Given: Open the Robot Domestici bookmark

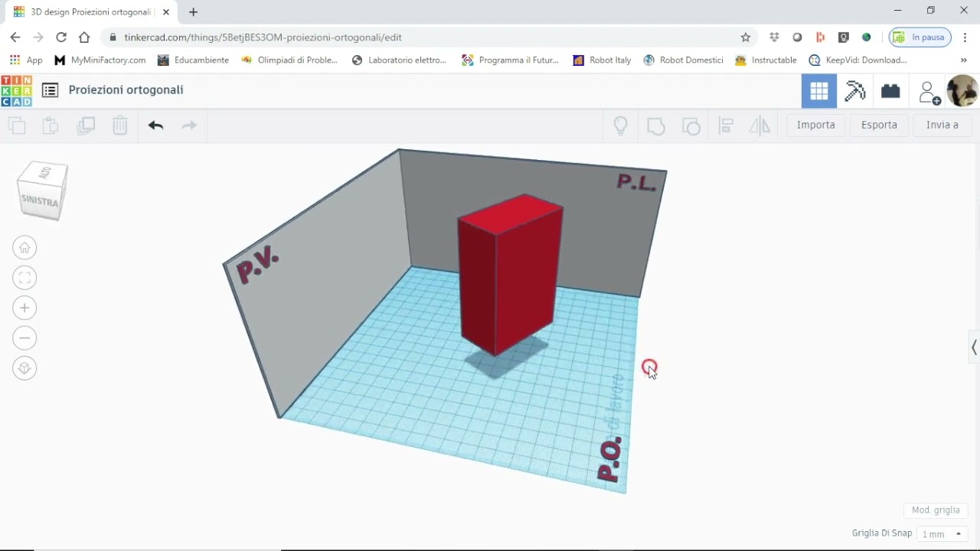Looking at the screenshot, I should [683, 60].
